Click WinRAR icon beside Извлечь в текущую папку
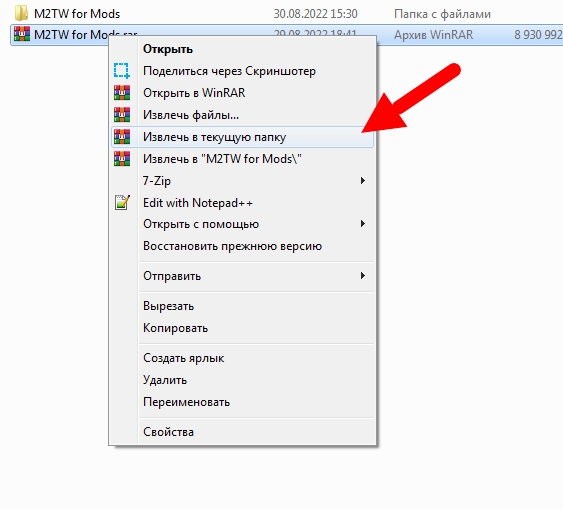 click(x=122, y=136)
